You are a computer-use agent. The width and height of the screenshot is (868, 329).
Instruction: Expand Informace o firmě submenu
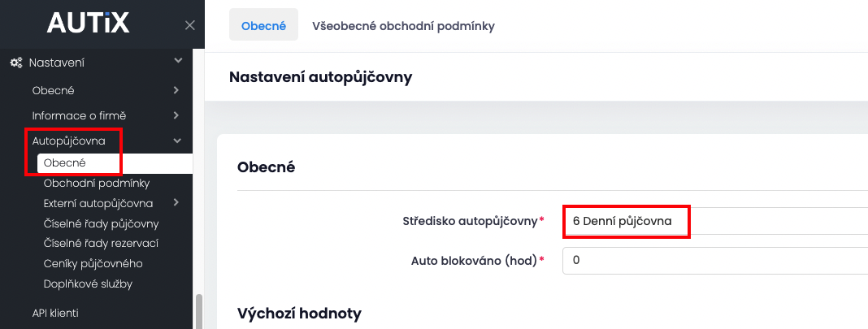tap(176, 115)
